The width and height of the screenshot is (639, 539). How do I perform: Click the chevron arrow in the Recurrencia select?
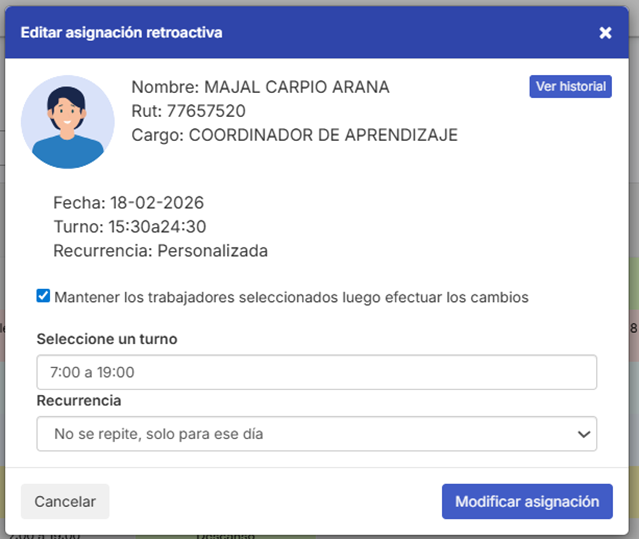pos(583,434)
